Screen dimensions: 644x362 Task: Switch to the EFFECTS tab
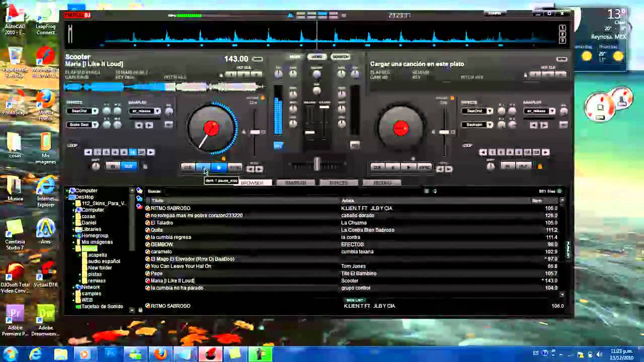coord(339,183)
